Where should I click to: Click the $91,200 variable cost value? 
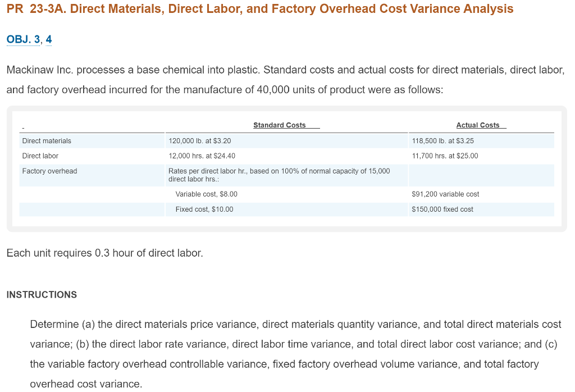click(445, 194)
